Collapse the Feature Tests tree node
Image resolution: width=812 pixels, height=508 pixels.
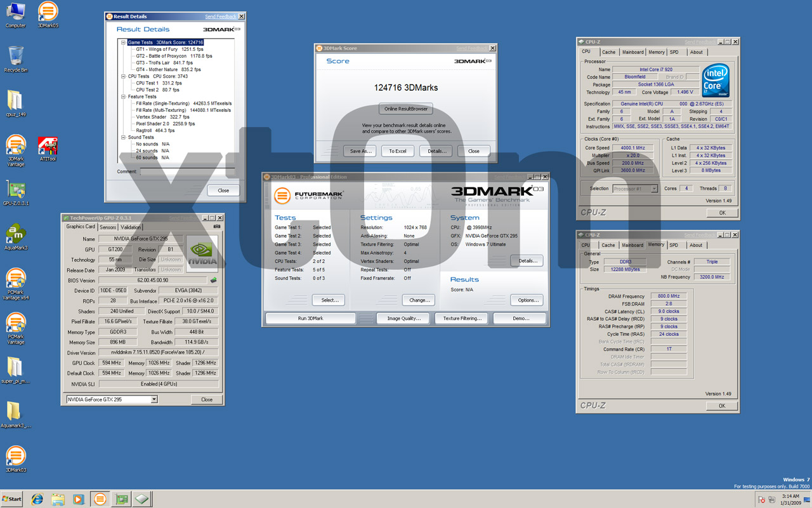[x=124, y=97]
